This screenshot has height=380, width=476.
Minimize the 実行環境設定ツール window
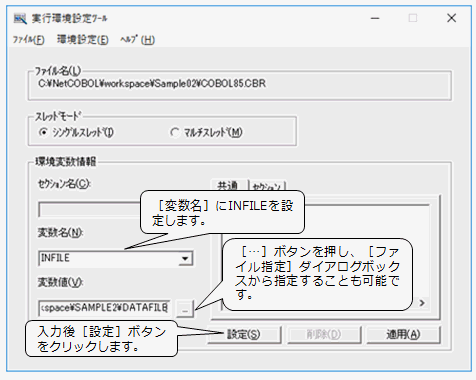tap(375, 18)
